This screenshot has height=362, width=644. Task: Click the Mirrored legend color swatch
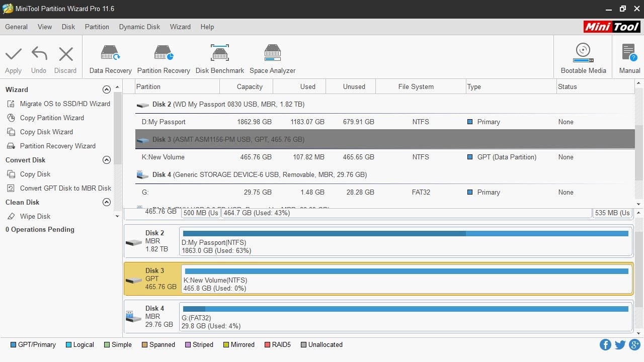coord(226,345)
